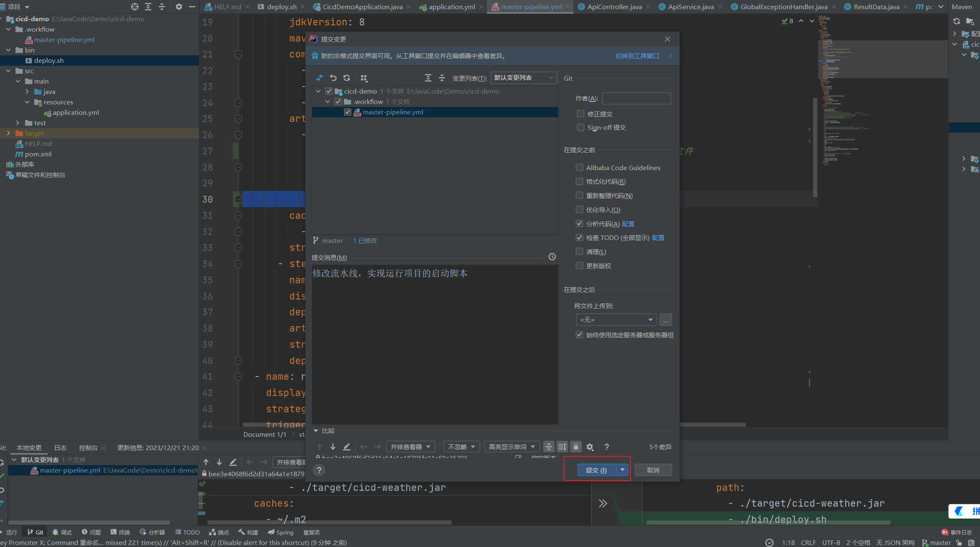
Task: Click project panel settings gear icon
Action: click(x=179, y=7)
